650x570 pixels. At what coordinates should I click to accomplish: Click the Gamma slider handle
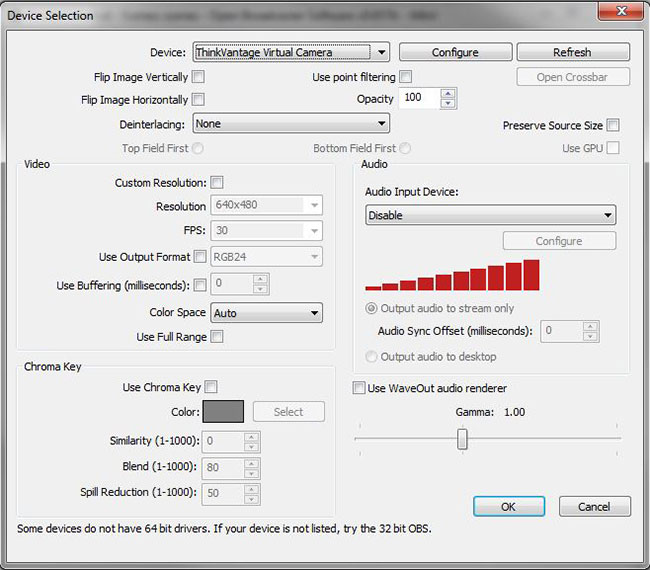462,438
